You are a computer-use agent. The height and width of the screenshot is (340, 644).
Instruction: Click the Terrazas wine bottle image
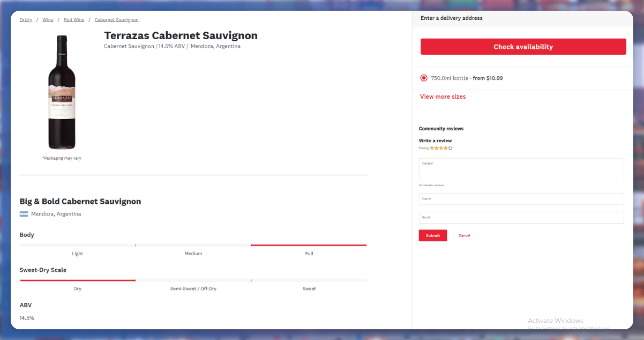62,92
